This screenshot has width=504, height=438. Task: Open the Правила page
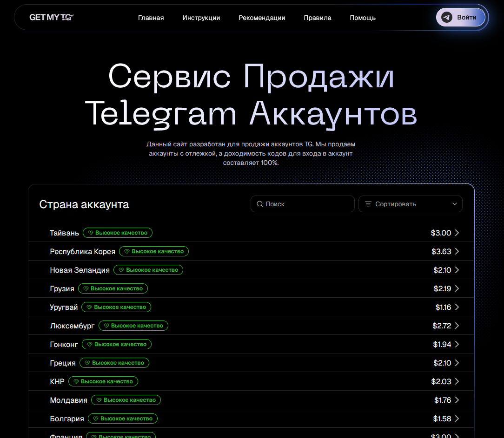tap(318, 18)
